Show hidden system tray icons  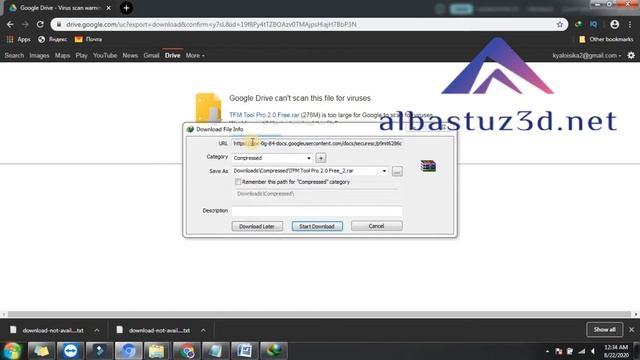(x=547, y=351)
